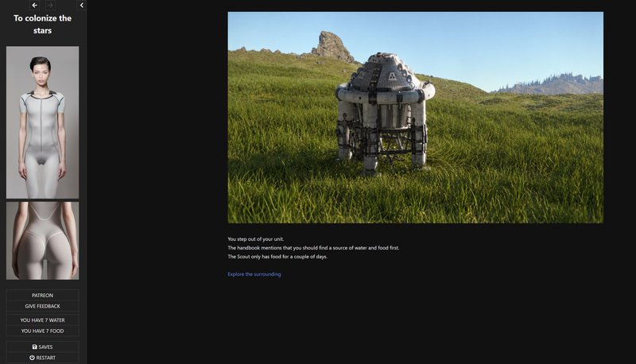
Task: Open the GIVE FEEDBACK button
Action: 43,306
